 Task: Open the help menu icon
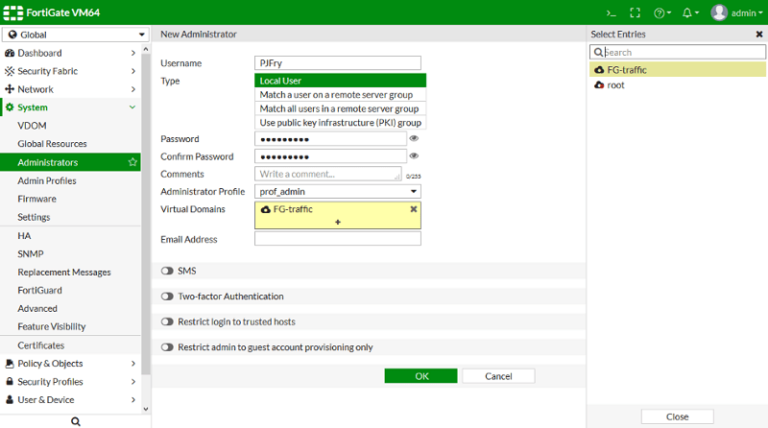662,13
